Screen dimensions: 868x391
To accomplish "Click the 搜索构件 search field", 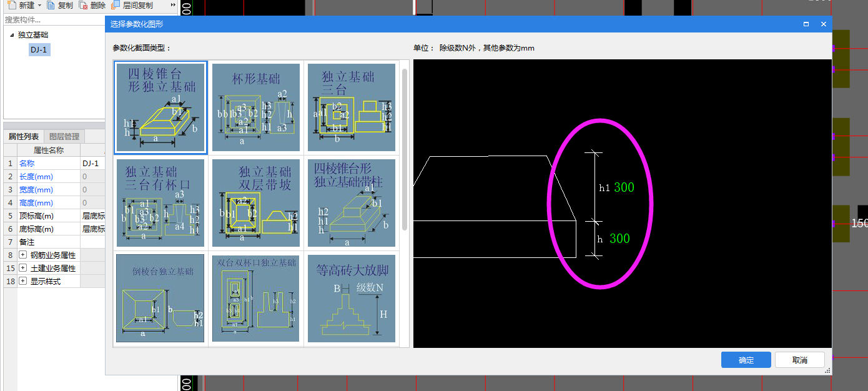I will (54, 19).
